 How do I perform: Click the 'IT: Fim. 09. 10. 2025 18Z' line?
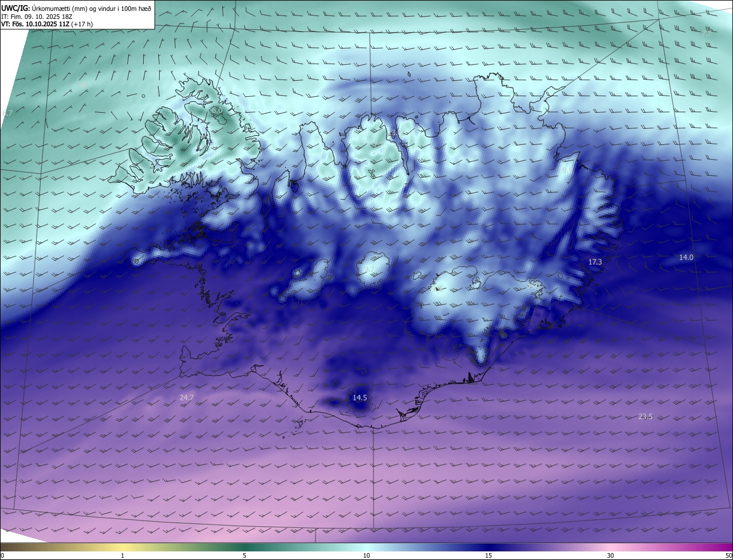(x=37, y=17)
